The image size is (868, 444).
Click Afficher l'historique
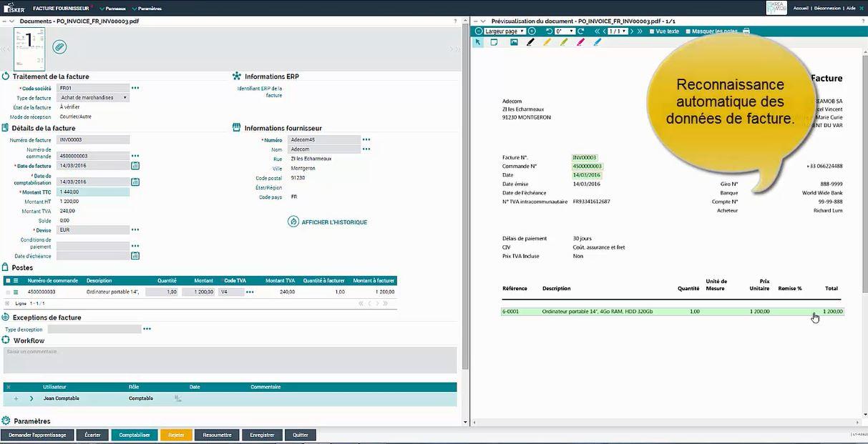coord(327,222)
